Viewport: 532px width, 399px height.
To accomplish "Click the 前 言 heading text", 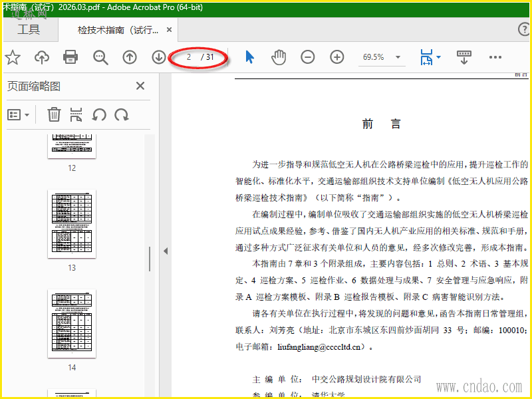I will point(381,124).
